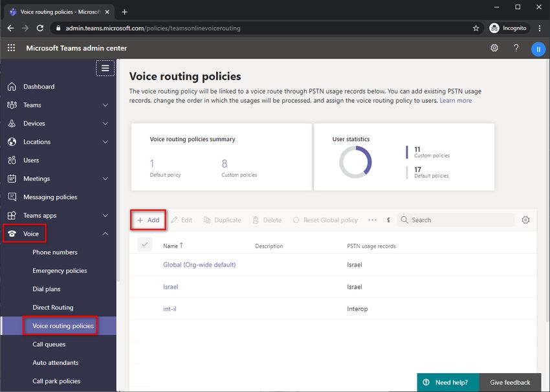Click the Microsoft Teams admin center title
Viewport: 550px width, 392px height.
click(x=76, y=48)
